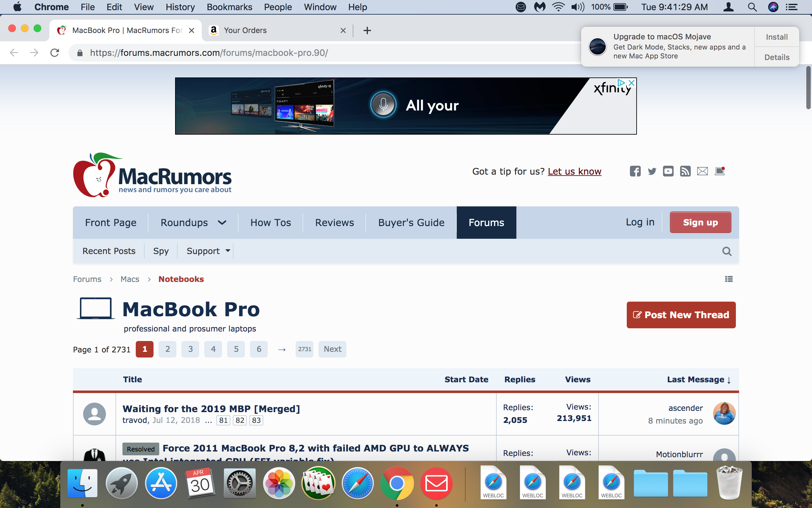Image resolution: width=812 pixels, height=508 pixels.
Task: Click the forum search magnifier icon
Action: coord(727,251)
